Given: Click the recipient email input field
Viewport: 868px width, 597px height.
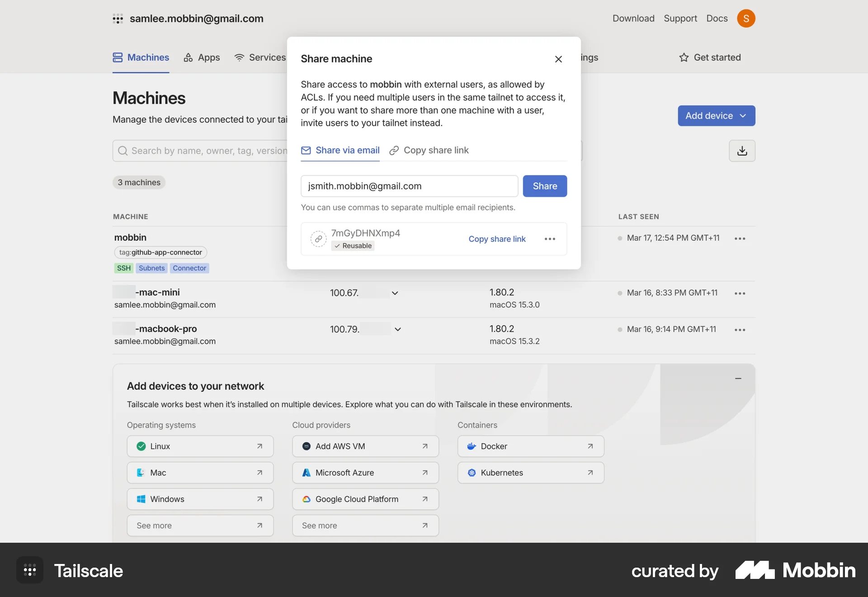Looking at the screenshot, I should [x=409, y=186].
